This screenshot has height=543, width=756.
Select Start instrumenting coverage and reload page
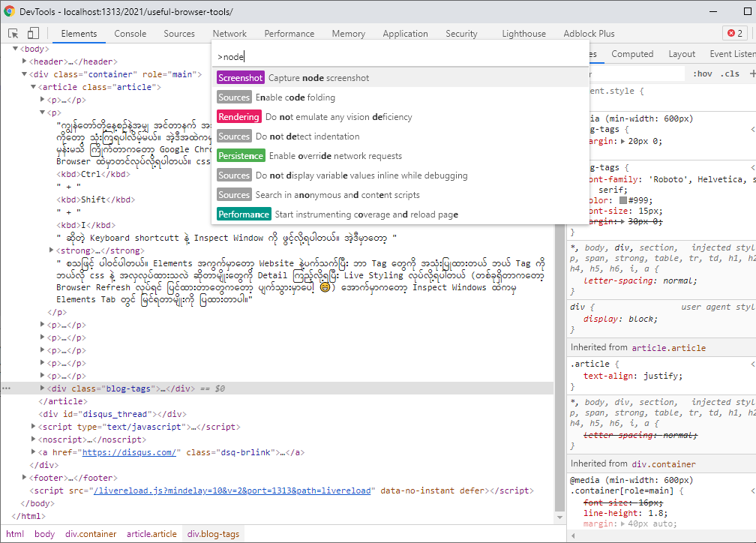click(400, 214)
